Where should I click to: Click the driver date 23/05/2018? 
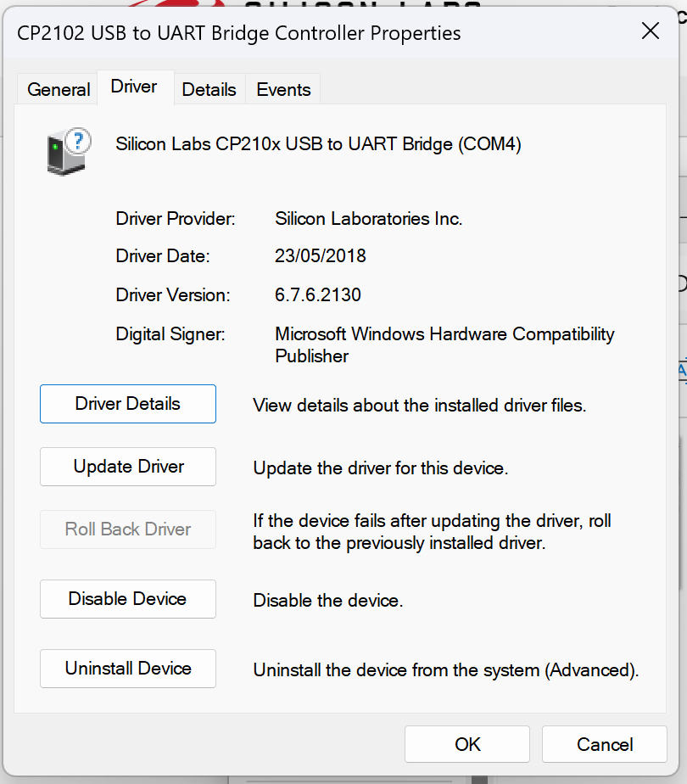pos(321,256)
